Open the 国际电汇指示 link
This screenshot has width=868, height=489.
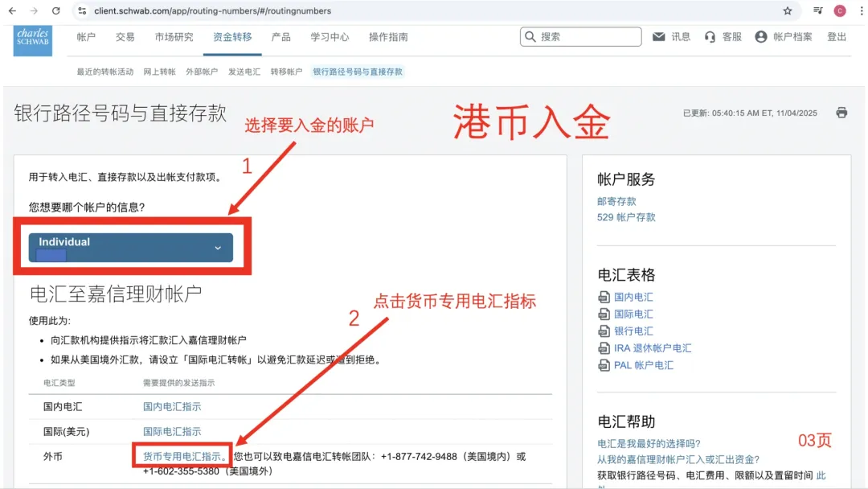click(x=172, y=431)
